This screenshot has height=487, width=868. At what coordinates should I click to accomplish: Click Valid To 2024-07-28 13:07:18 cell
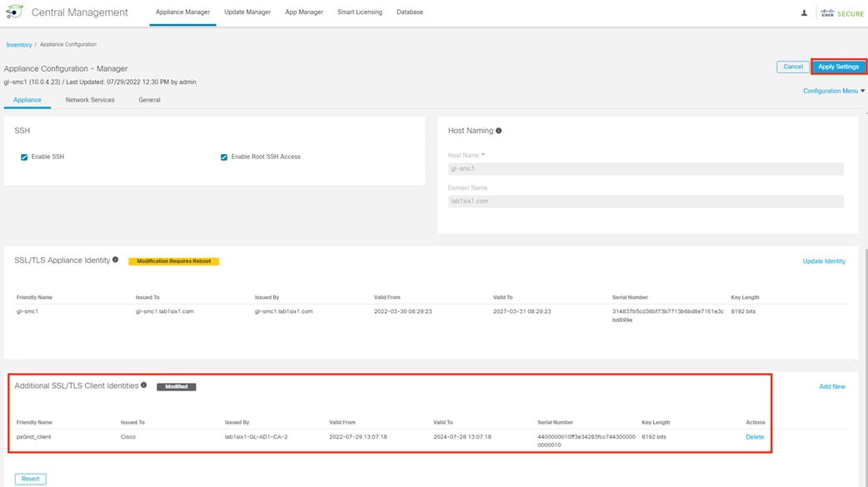(462, 437)
